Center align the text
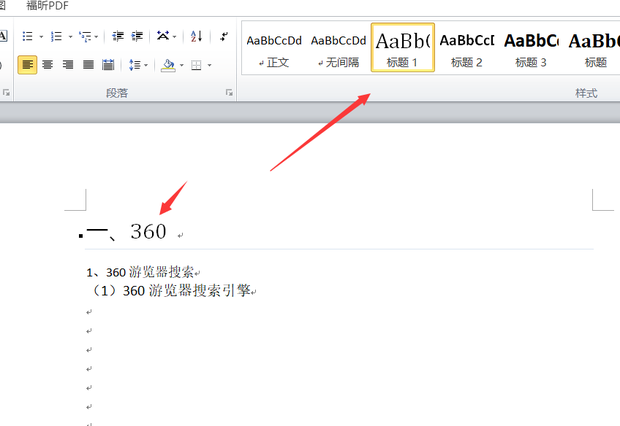The width and height of the screenshot is (620, 426). click(x=48, y=65)
